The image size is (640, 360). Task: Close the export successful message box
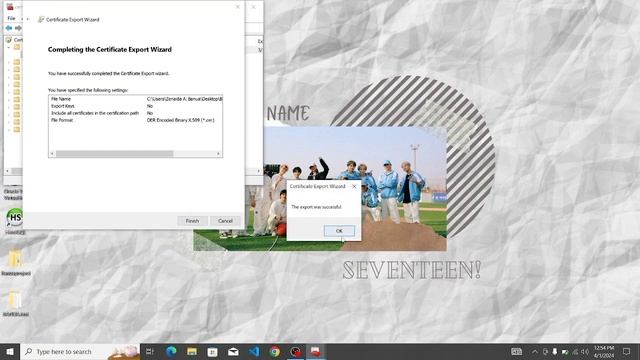tap(354, 187)
